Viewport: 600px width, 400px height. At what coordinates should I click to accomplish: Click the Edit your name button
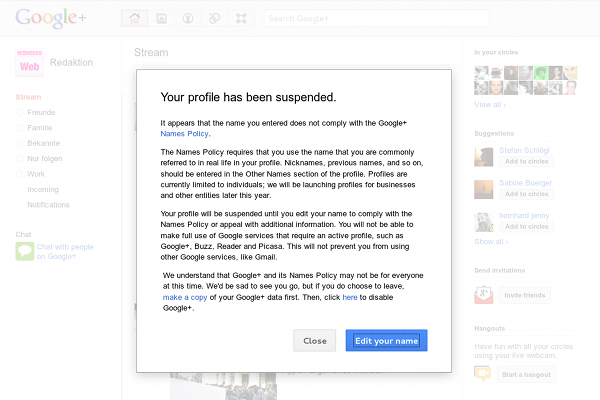click(386, 340)
